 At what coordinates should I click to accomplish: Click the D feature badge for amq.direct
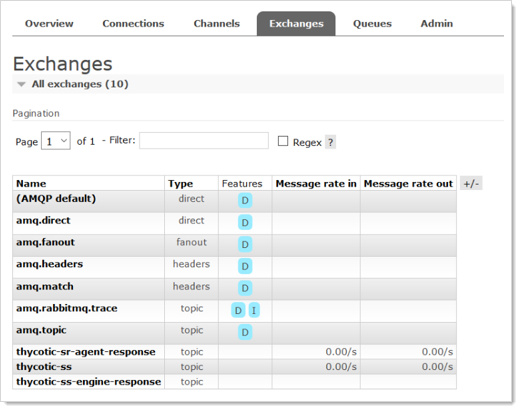tap(245, 223)
